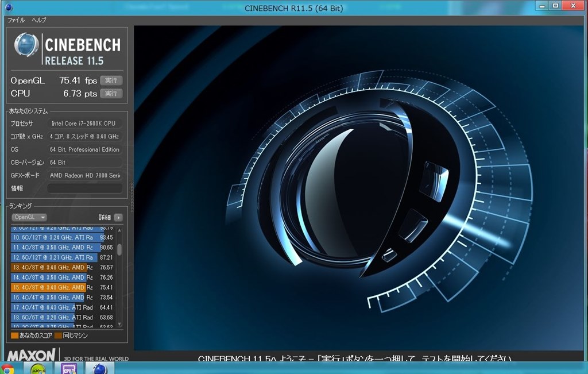Screen dimensions: 588x374
Task: Minimize the Cinebench window
Action: (x=542, y=6)
